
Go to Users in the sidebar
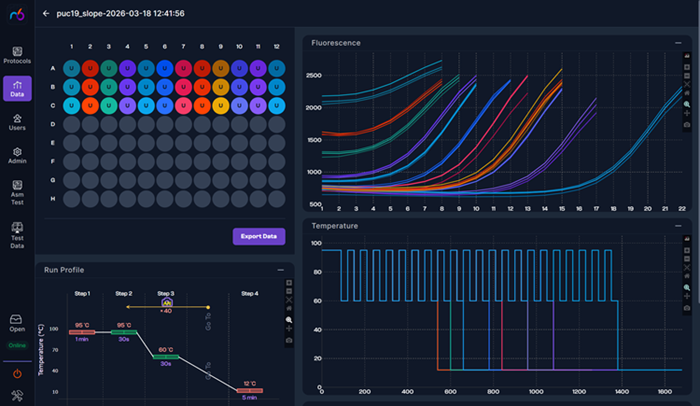pyautogui.click(x=17, y=122)
